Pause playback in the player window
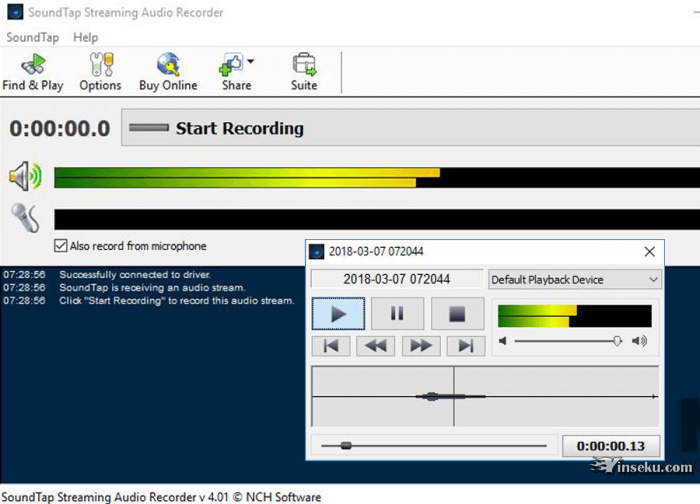This screenshot has height=504, width=700. (397, 314)
